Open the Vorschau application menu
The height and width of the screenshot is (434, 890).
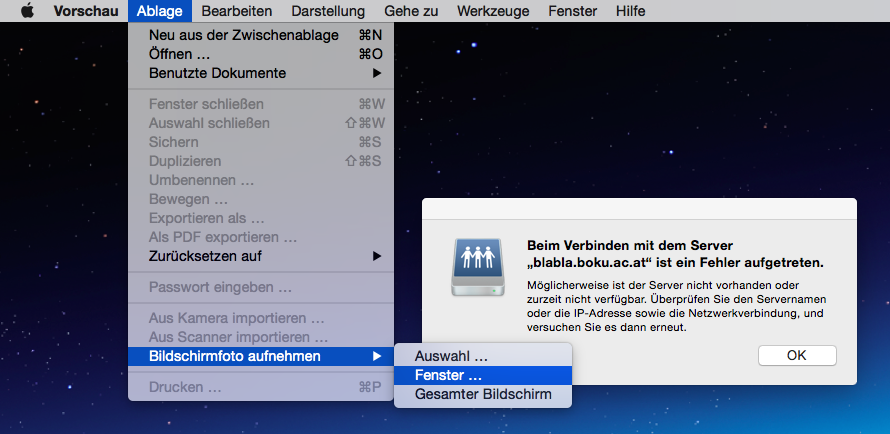[x=86, y=11]
